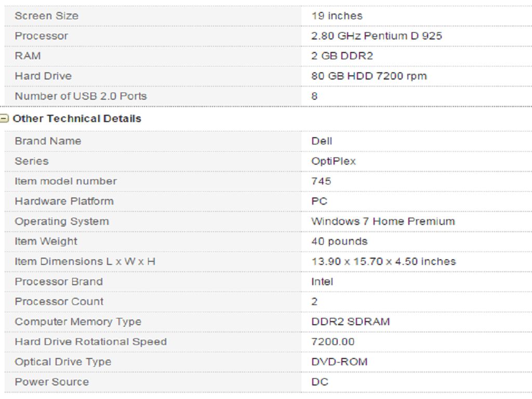Click the Screen Size label

(47, 16)
